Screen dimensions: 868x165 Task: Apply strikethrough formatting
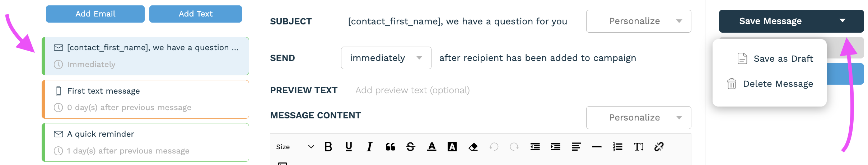[x=411, y=147]
